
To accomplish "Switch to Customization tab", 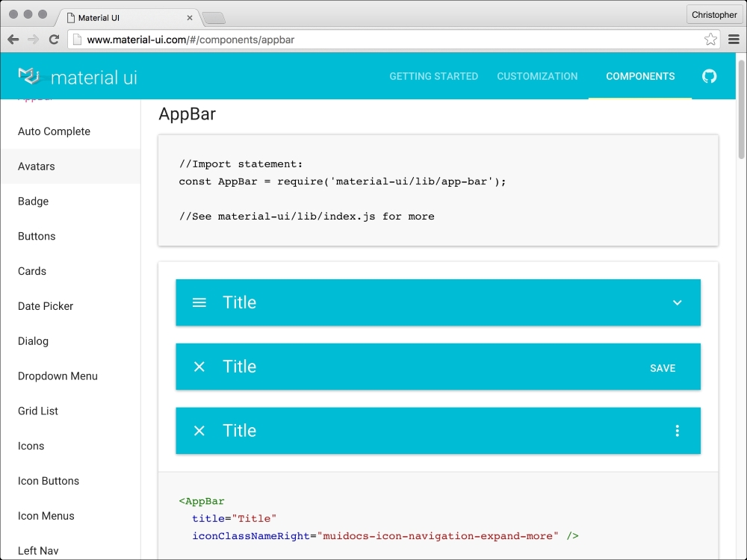I will 537,76.
